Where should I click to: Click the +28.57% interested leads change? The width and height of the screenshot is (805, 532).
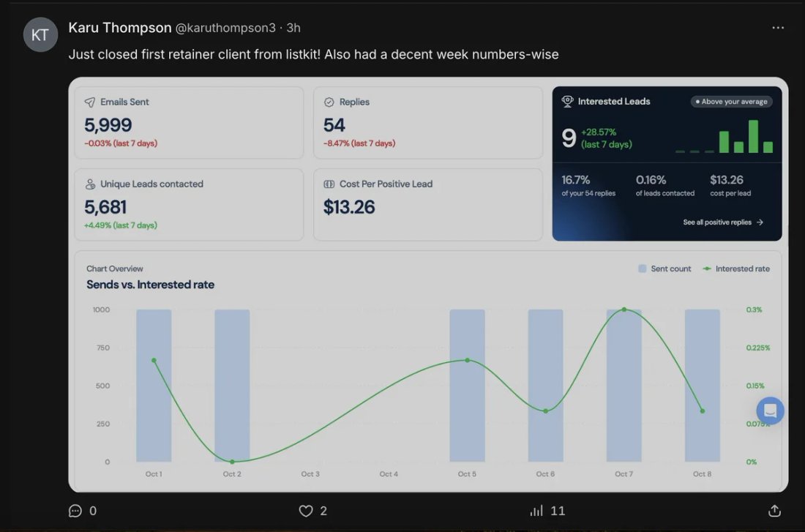coord(607,138)
